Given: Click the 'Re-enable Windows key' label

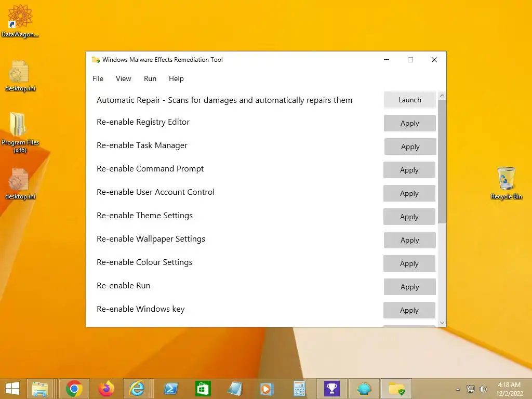Looking at the screenshot, I should 140,310.
